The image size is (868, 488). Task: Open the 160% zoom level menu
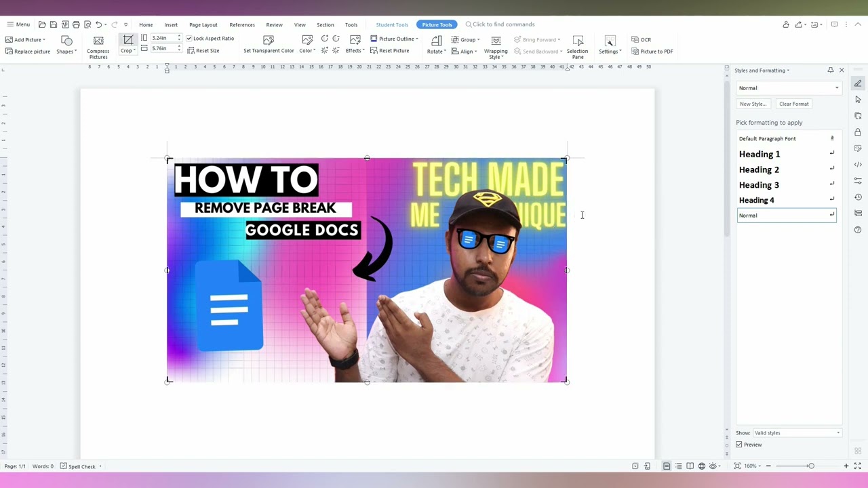tap(752, 466)
